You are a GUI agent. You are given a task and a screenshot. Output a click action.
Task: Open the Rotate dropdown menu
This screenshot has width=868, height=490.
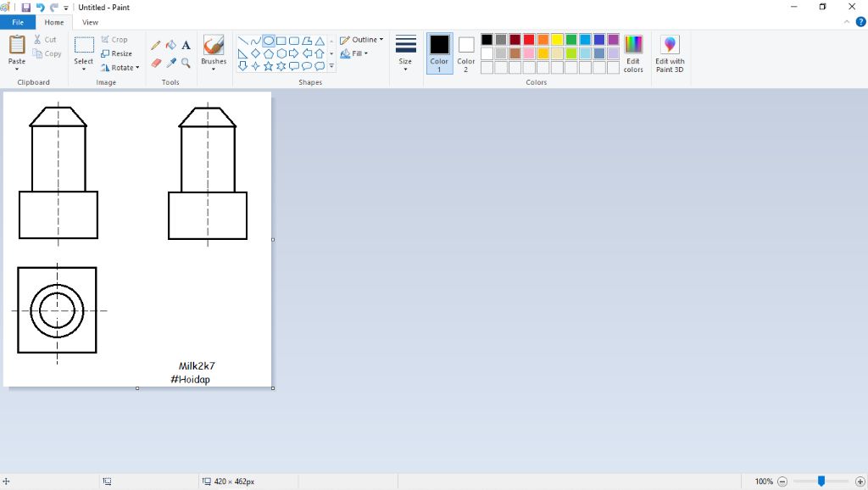pyautogui.click(x=120, y=68)
